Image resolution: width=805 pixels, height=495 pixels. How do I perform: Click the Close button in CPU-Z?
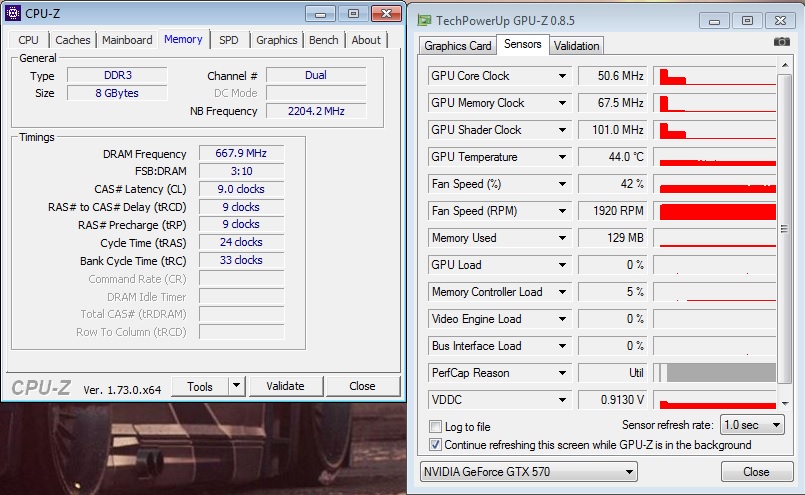(362, 386)
